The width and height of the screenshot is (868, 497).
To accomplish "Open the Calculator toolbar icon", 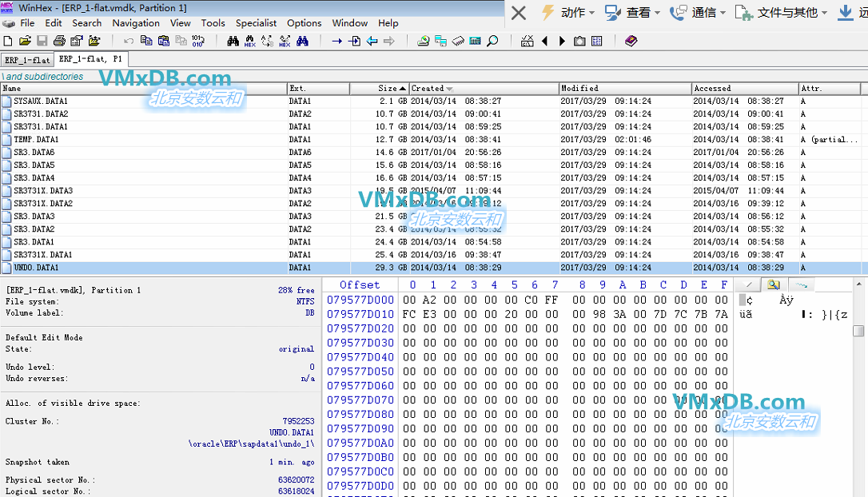I will click(475, 41).
